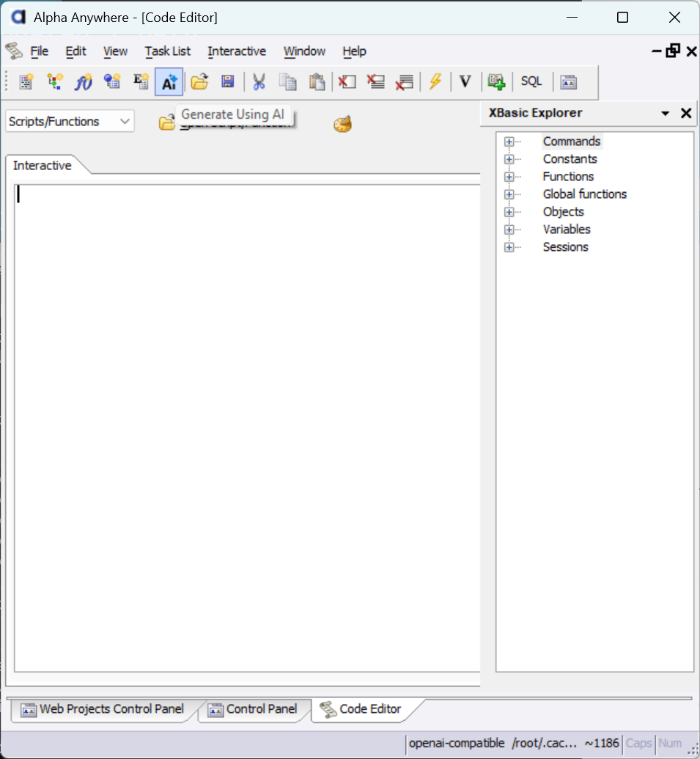
Task: Switch to the Control Panel tab
Action: 253,709
